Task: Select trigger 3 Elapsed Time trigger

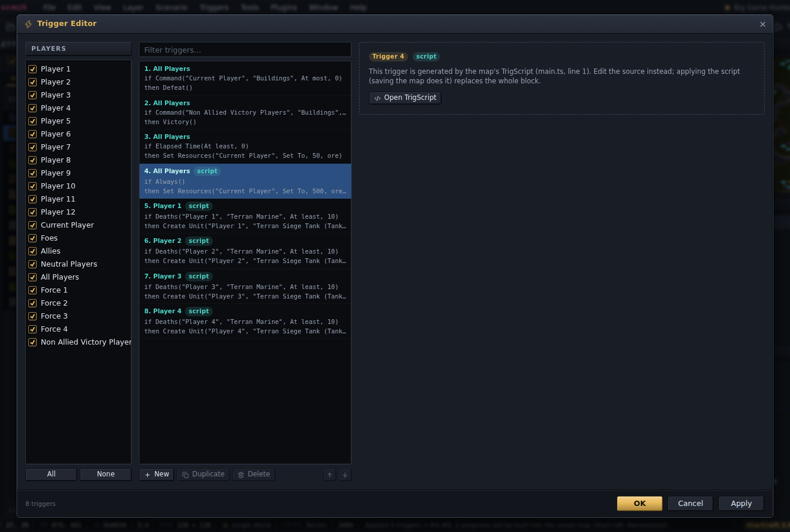Action: 245,147
